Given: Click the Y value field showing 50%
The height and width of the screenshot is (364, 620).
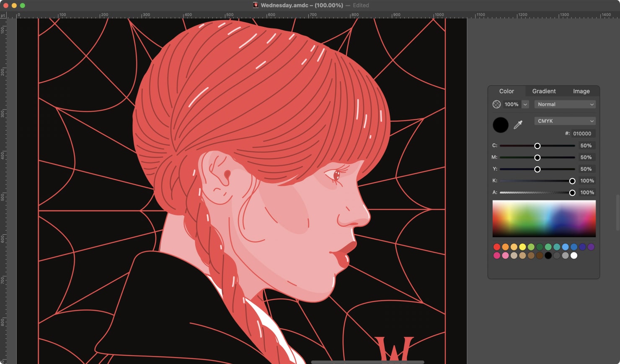Looking at the screenshot, I should [x=587, y=169].
